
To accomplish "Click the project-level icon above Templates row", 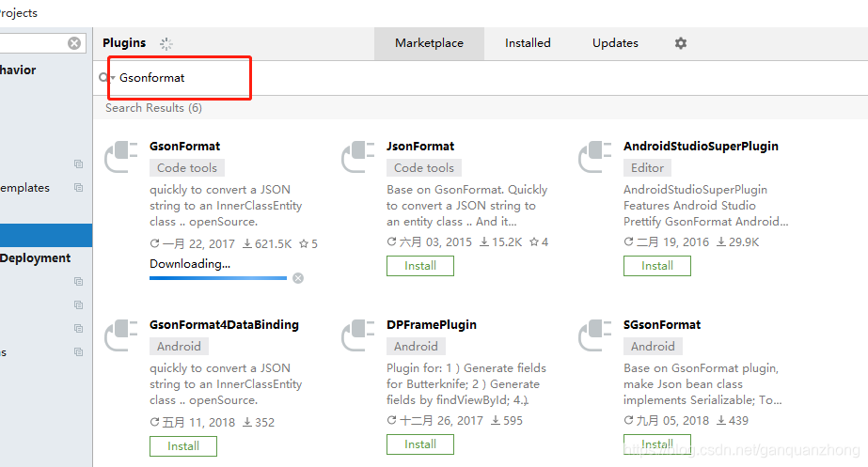I will point(79,163).
